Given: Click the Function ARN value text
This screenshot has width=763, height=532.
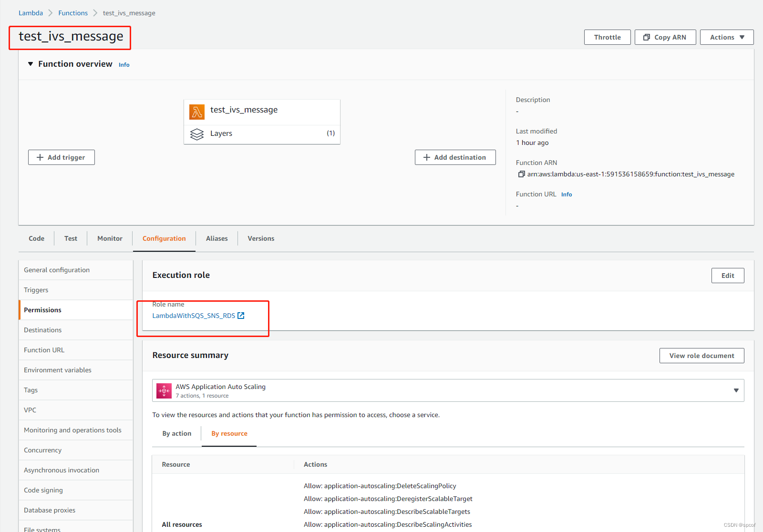Looking at the screenshot, I should pyautogui.click(x=630, y=174).
